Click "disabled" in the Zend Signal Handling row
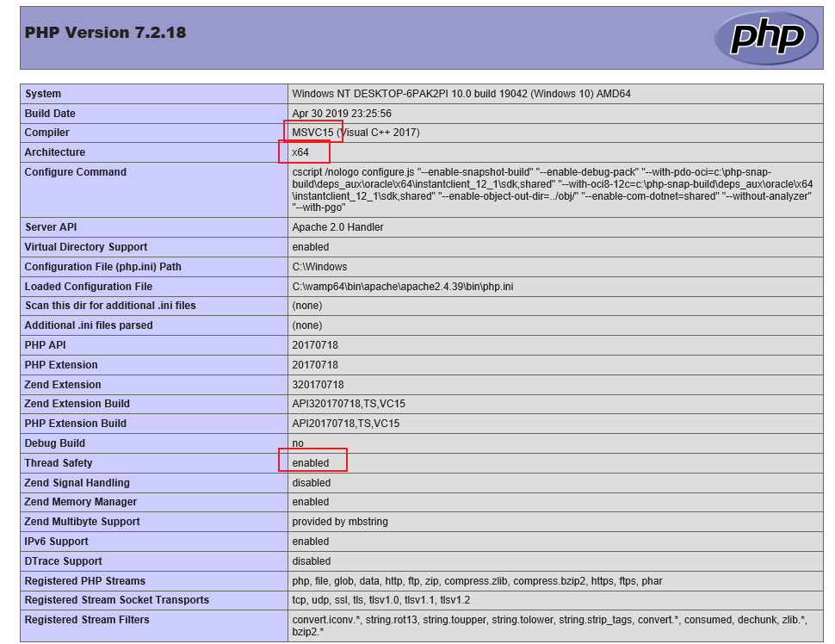 coord(312,483)
